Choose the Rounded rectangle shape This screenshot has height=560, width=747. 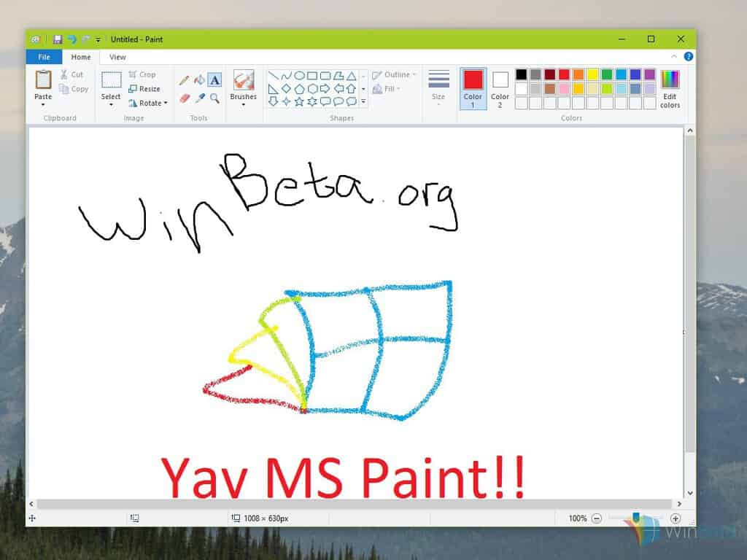coord(325,75)
